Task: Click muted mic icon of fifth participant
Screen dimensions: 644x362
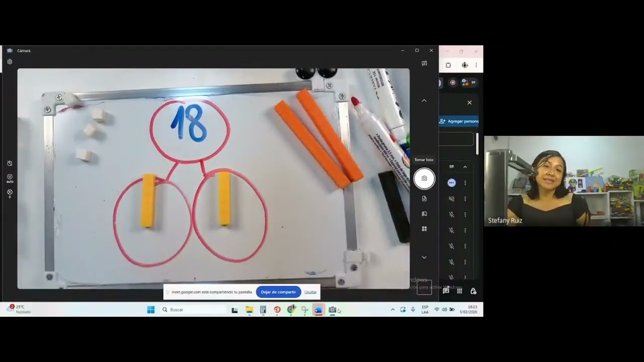Action: [451, 246]
